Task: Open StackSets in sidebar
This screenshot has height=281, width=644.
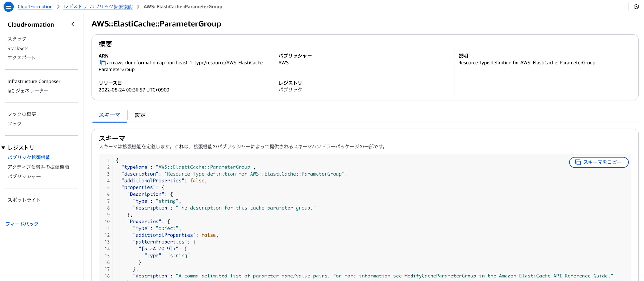Action: (x=18, y=48)
